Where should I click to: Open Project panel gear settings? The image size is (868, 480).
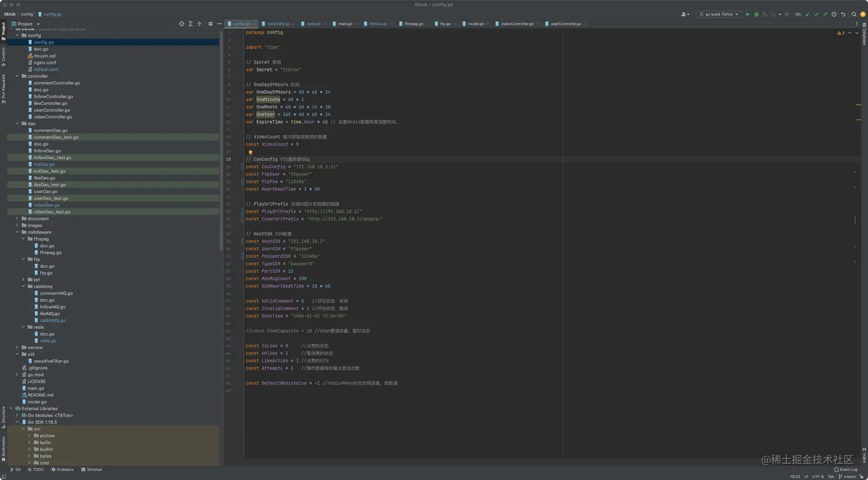point(210,24)
